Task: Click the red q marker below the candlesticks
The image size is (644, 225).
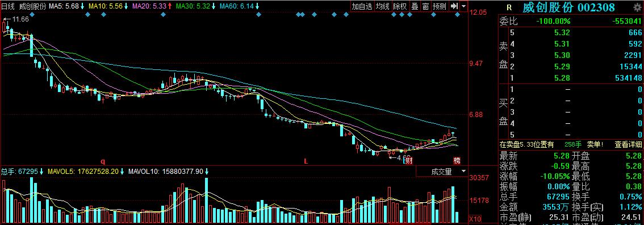Action: pyautogui.click(x=103, y=161)
